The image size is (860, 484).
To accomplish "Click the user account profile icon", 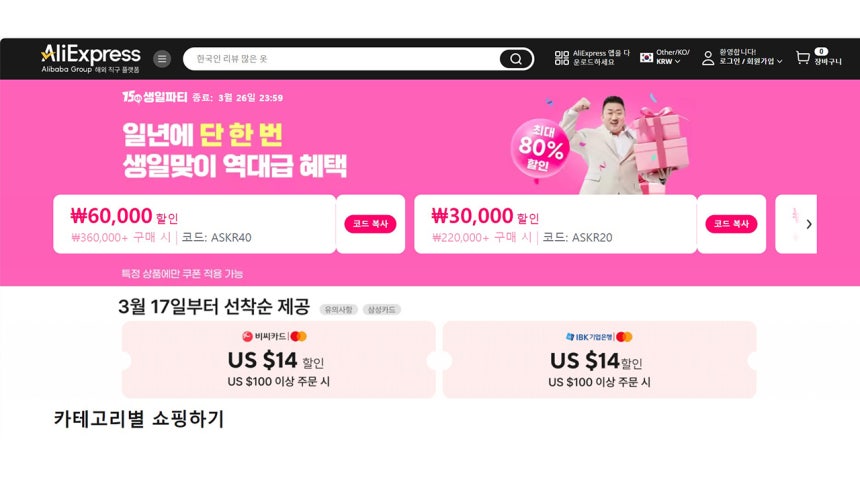I will click(708, 58).
